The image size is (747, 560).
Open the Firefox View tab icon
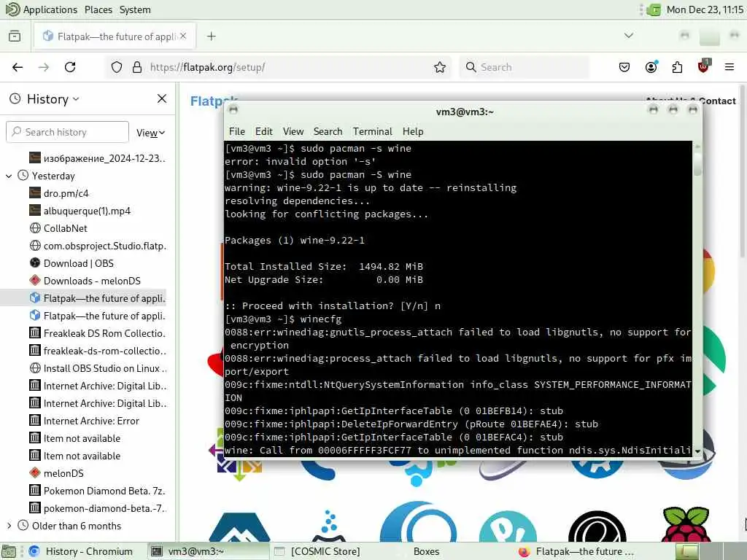click(x=15, y=36)
